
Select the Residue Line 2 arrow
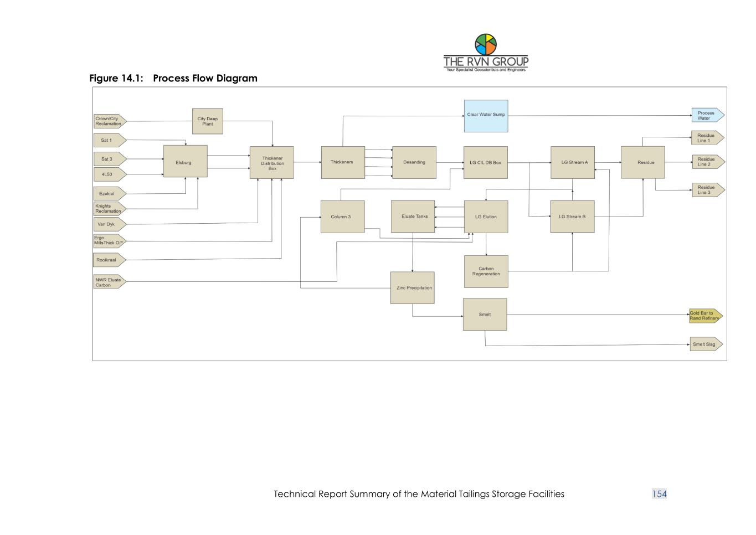[x=707, y=162]
